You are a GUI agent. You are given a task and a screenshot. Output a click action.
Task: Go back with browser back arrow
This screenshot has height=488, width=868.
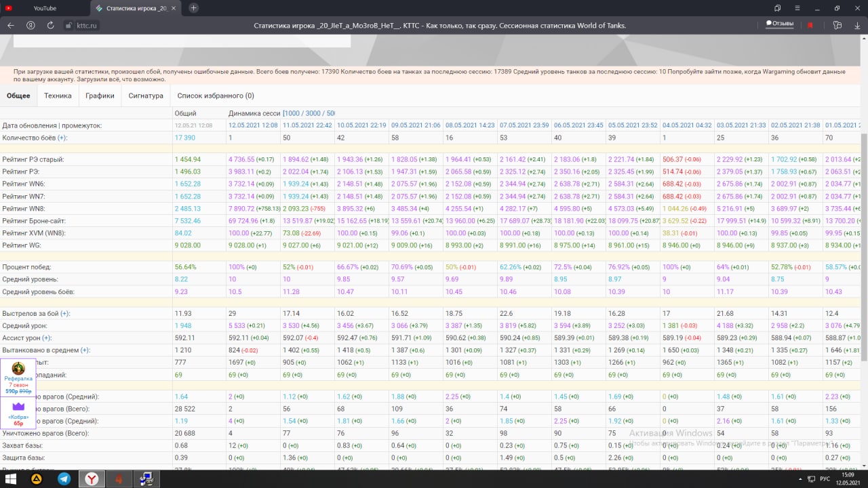10,25
